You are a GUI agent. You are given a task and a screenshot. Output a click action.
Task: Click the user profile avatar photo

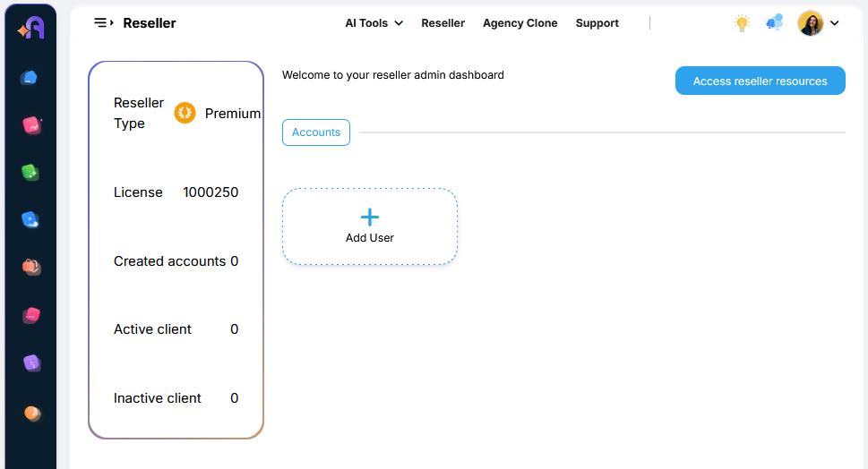(x=811, y=23)
